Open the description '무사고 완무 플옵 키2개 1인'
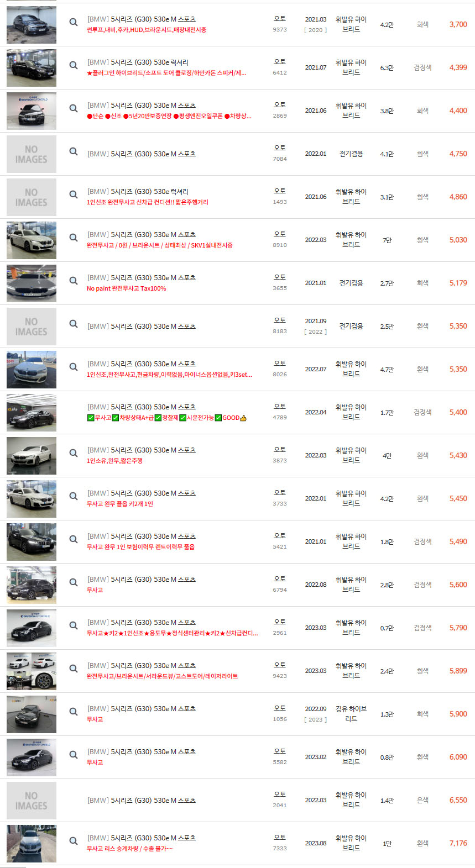475x868 pixels. tap(120, 504)
